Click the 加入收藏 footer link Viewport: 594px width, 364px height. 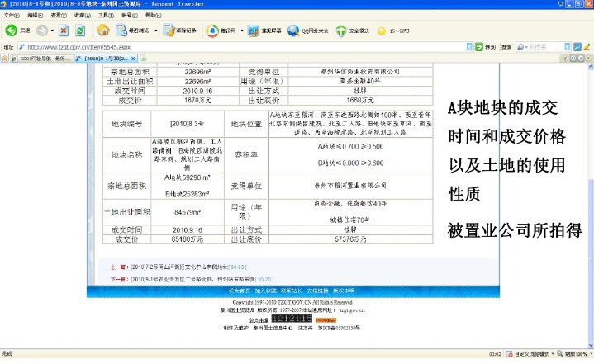click(265, 291)
